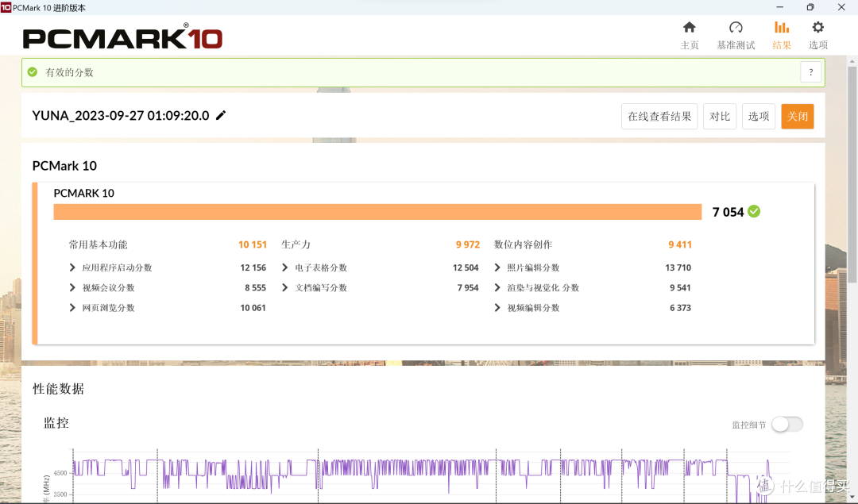Expand 视频会议分数 row
Screen dimensions: 858x504
tap(72, 287)
